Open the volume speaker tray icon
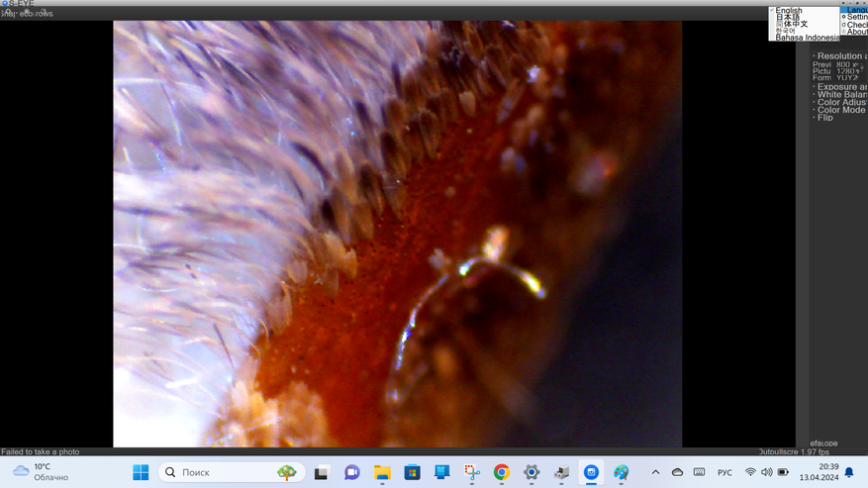Screen dimensions: 868x488 (x=767, y=472)
